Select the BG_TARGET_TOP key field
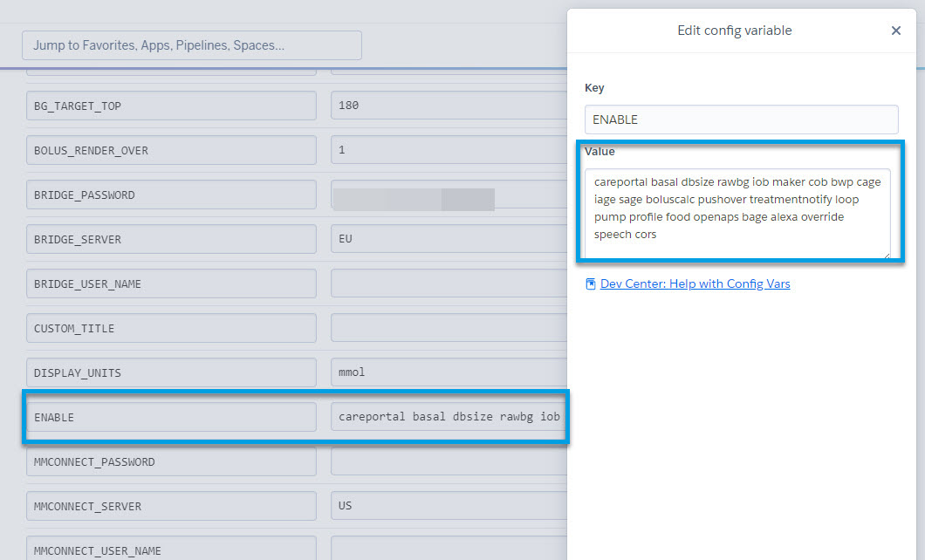This screenshot has height=560, width=925. tap(171, 106)
